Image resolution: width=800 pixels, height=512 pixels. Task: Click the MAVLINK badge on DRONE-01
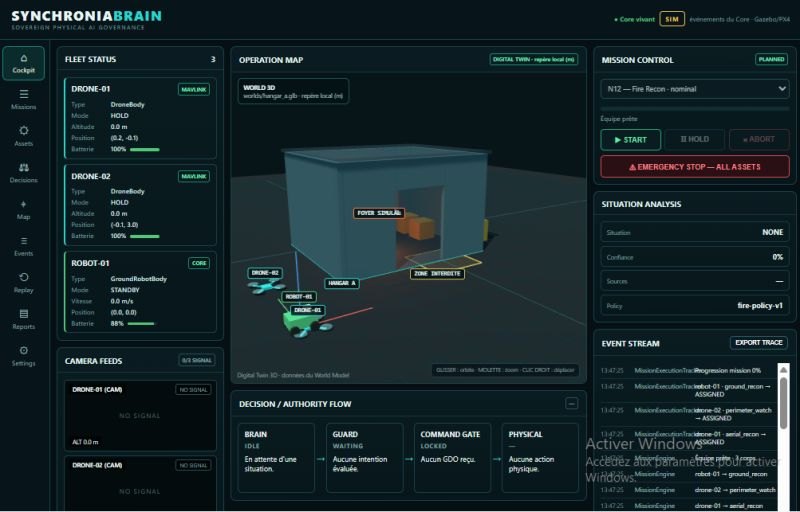coord(194,89)
